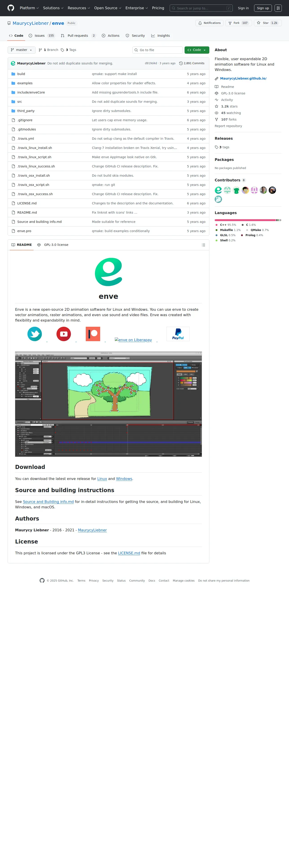Open the GLSL 0.5% language link
The height and width of the screenshot is (868, 289).
[x=225, y=235]
